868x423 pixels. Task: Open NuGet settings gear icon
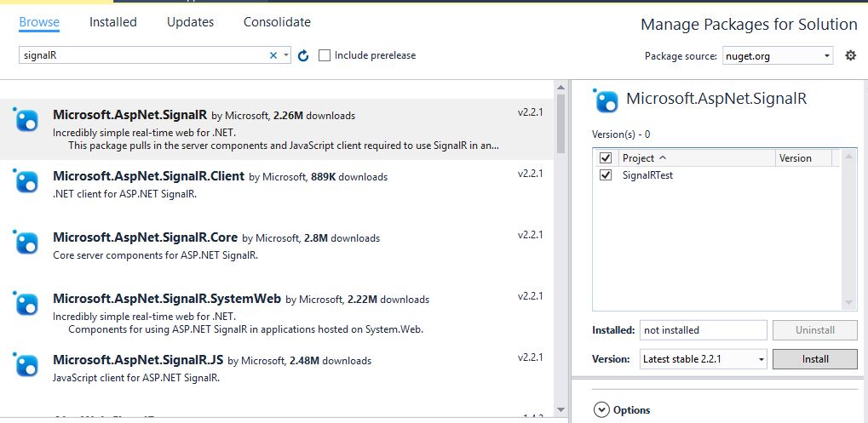(850, 55)
